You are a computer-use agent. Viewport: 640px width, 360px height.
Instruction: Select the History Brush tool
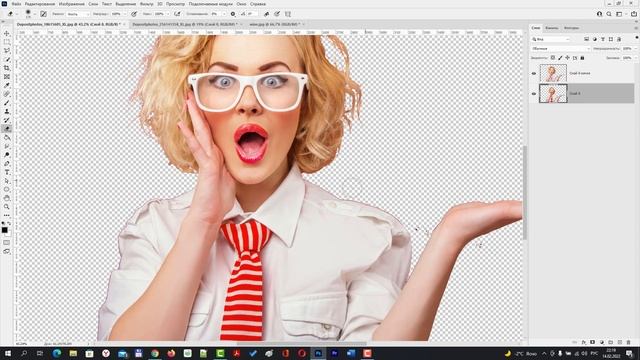tap(7, 120)
